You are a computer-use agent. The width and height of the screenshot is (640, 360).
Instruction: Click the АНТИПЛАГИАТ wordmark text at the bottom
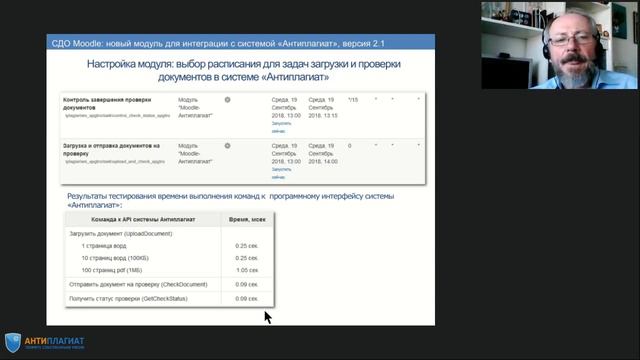(54, 341)
